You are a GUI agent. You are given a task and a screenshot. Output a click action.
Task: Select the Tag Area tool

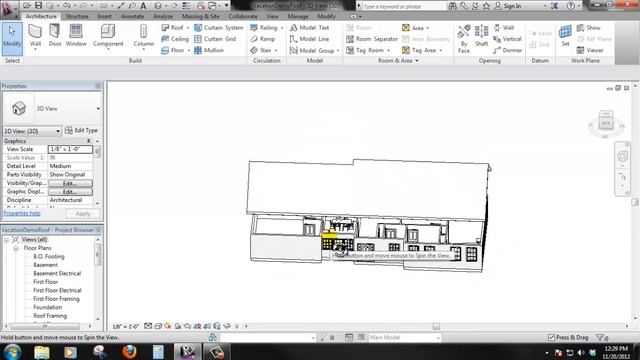(419, 50)
